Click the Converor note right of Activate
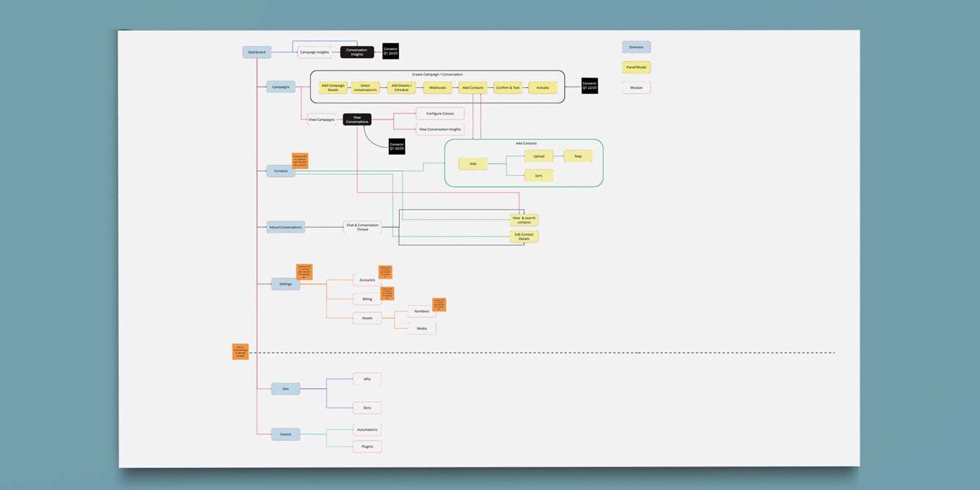980x490 pixels. click(x=590, y=86)
